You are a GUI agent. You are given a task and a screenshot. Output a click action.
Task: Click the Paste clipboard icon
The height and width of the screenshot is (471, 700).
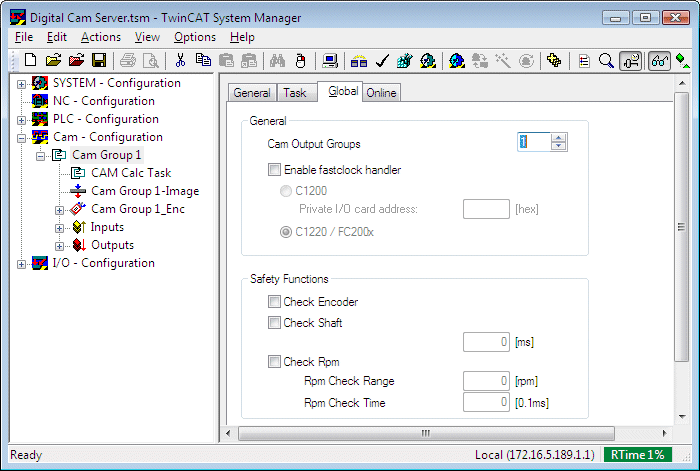(x=226, y=60)
